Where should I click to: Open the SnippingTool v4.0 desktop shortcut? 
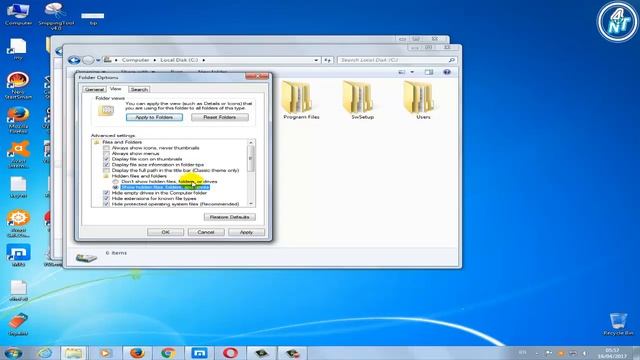56,16
